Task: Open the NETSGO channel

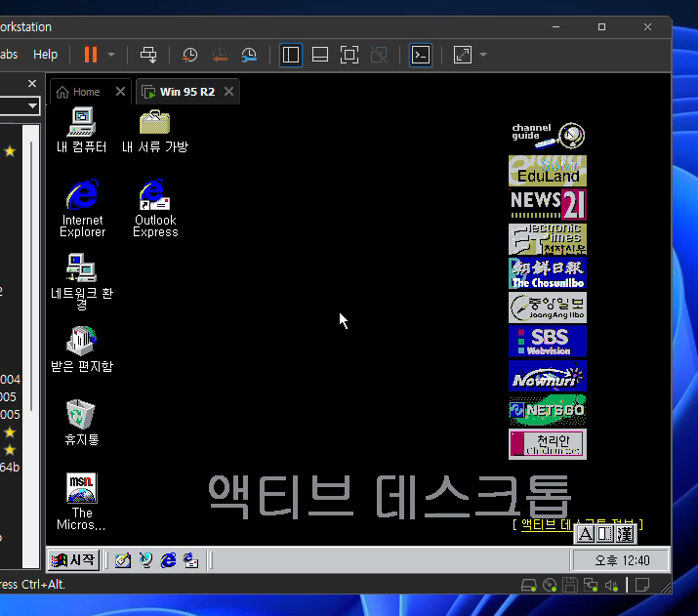Action: coord(548,410)
